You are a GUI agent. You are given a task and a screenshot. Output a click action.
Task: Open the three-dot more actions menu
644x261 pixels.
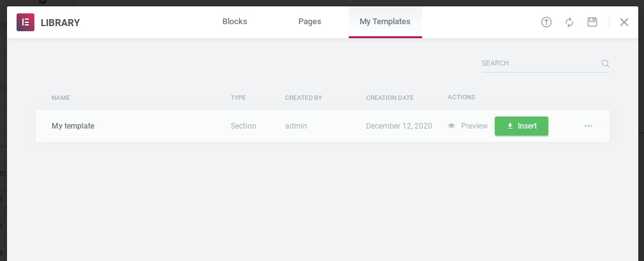(589, 126)
